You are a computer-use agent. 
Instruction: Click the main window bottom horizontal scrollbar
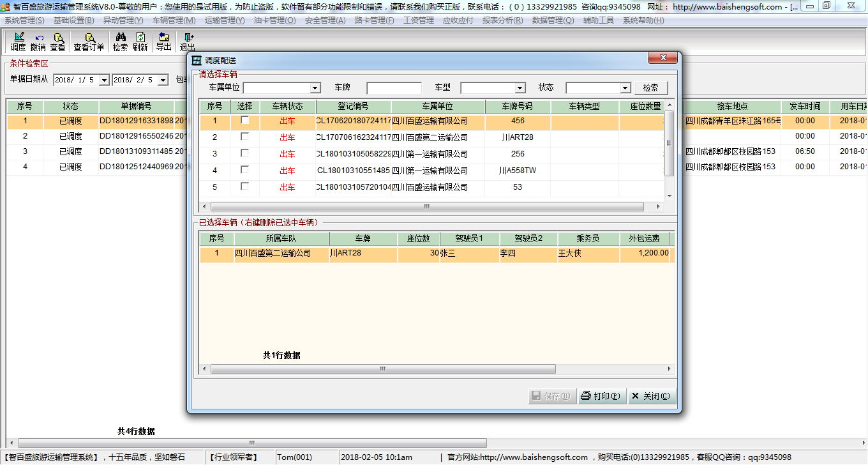[252, 443]
